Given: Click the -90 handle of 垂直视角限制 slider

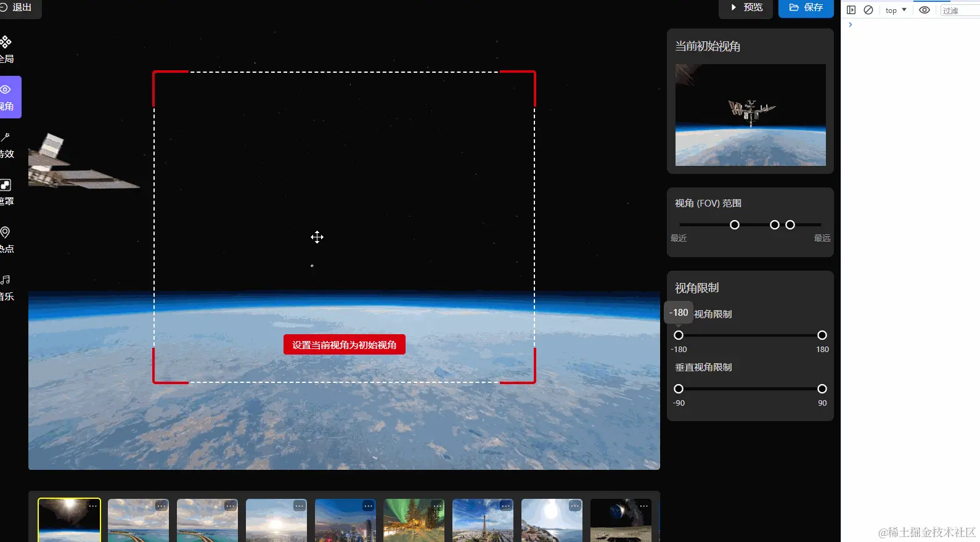Looking at the screenshot, I should (x=679, y=389).
